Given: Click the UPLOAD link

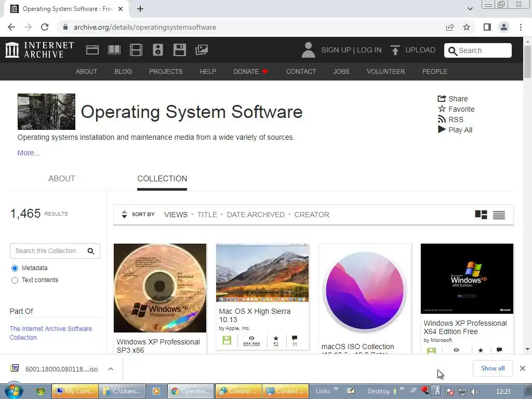Looking at the screenshot, I should coord(420,50).
